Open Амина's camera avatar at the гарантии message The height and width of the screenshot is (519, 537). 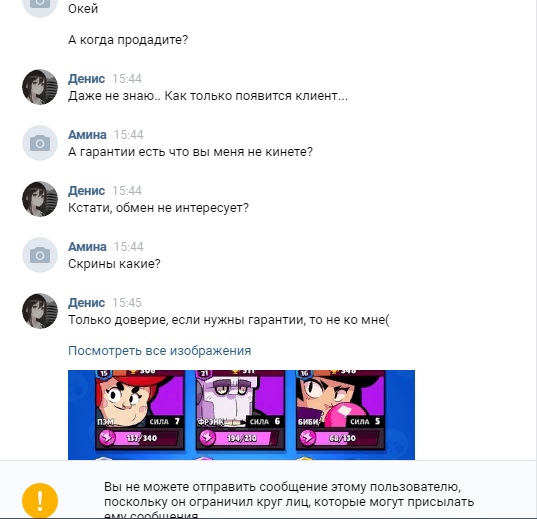tap(40, 143)
